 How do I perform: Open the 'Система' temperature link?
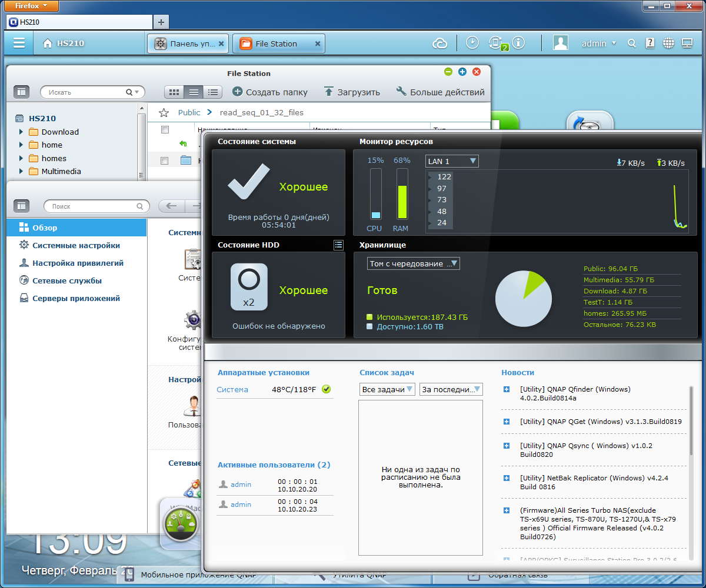(232, 389)
